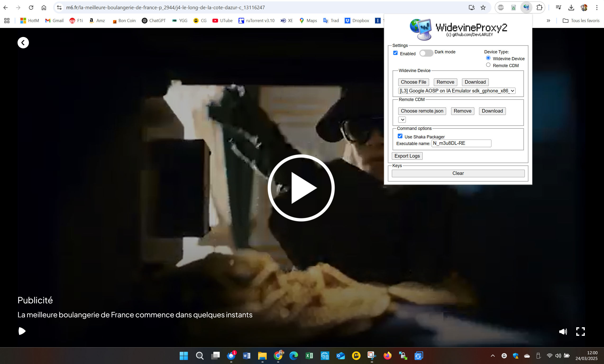View site information next to the URL
The image size is (604, 364).
point(59,8)
